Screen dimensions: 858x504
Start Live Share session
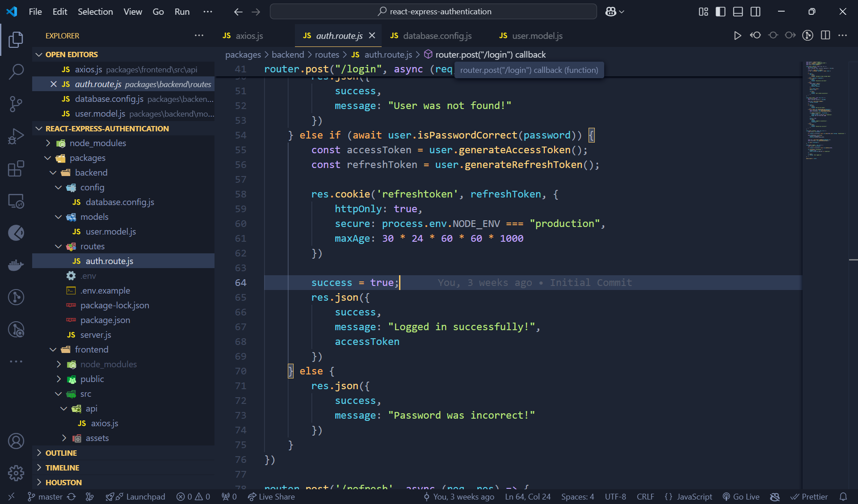point(271,497)
